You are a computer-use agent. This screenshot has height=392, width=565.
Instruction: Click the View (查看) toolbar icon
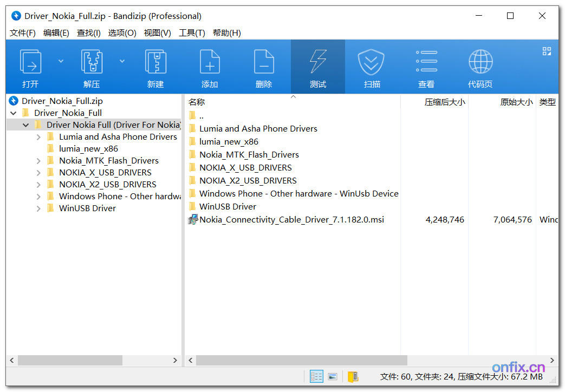click(x=426, y=66)
